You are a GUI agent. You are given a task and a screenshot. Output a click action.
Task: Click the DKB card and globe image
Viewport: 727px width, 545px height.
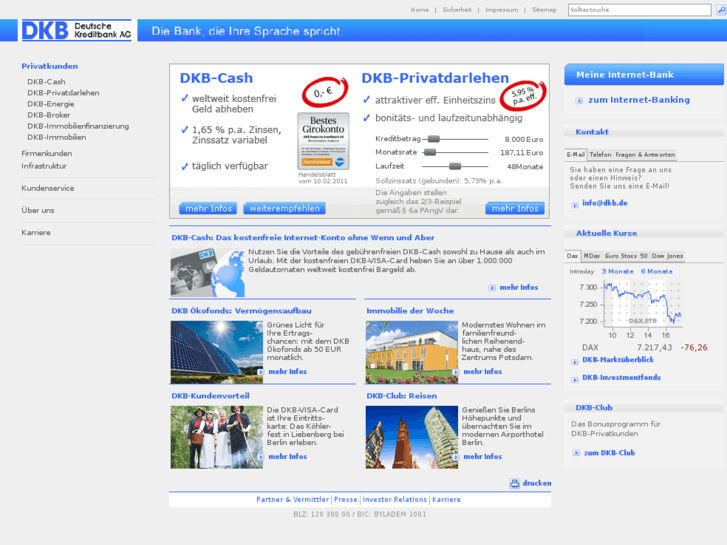coord(208,273)
